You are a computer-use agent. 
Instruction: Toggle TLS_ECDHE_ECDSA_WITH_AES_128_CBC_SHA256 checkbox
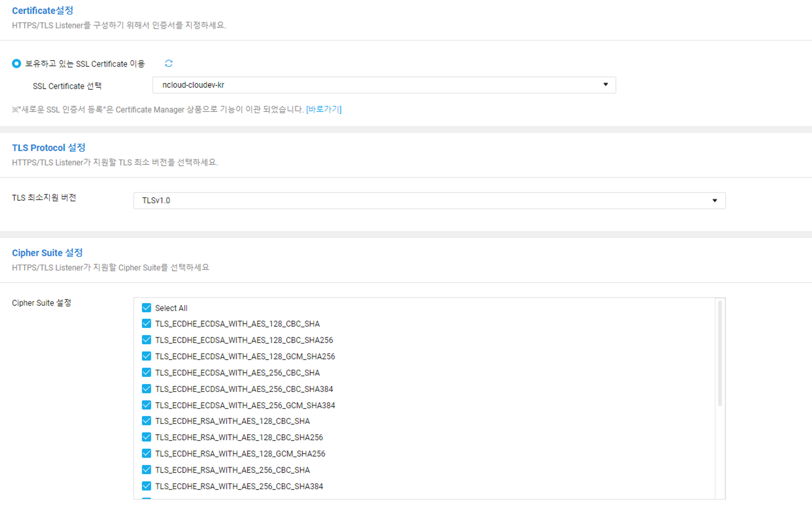(x=147, y=340)
